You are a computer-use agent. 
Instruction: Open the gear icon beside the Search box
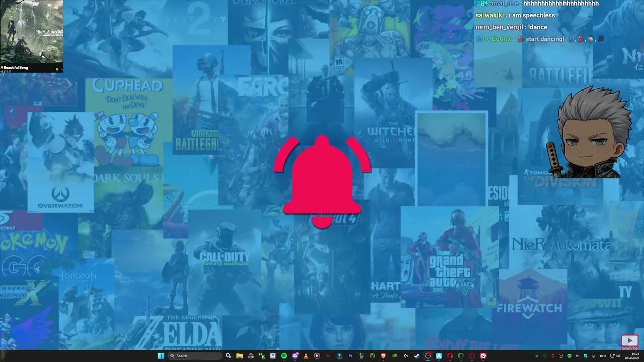pyautogui.click(x=229, y=356)
